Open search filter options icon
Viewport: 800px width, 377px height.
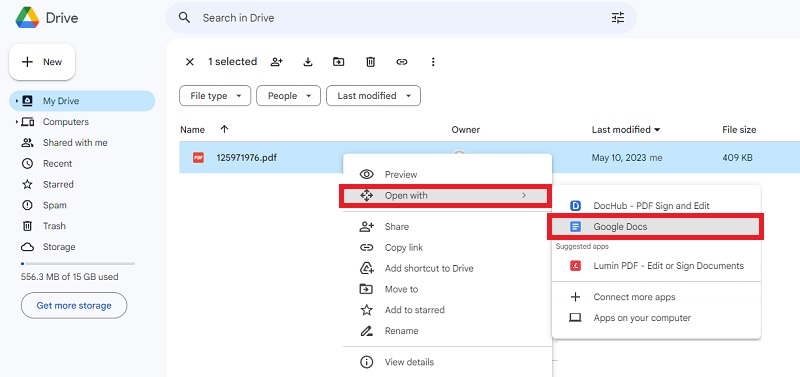click(618, 18)
